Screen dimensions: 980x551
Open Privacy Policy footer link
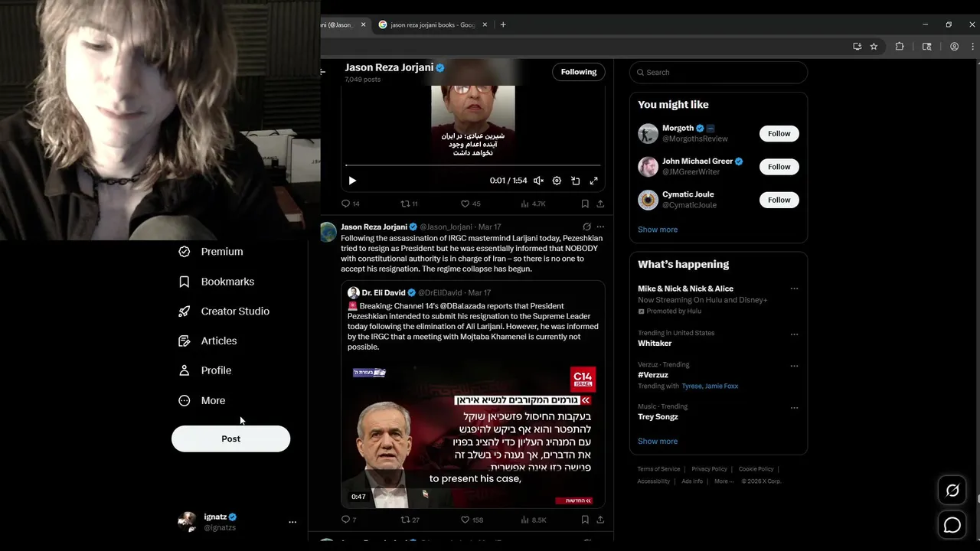click(x=709, y=469)
